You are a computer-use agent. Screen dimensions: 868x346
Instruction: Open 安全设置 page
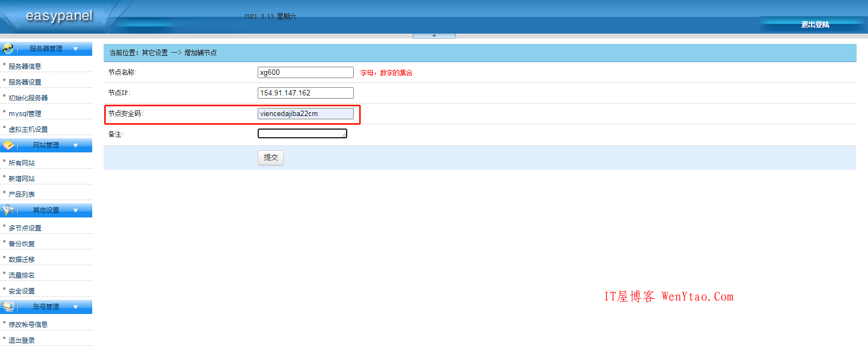coord(22,291)
